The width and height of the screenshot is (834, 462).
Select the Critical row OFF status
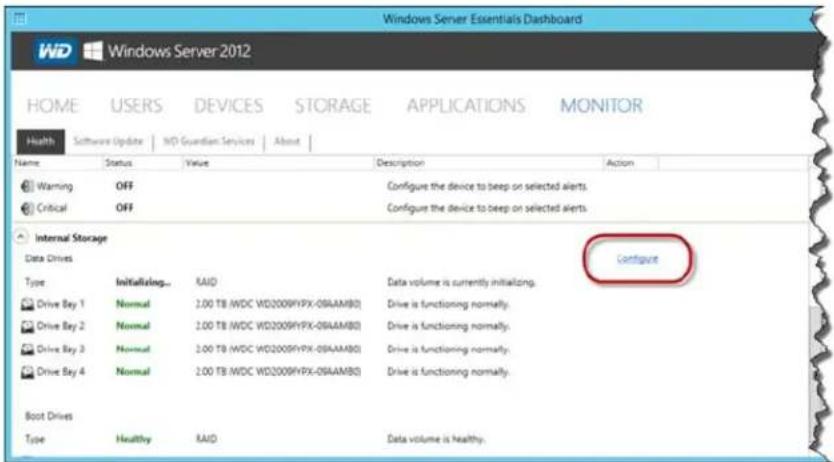click(124, 208)
